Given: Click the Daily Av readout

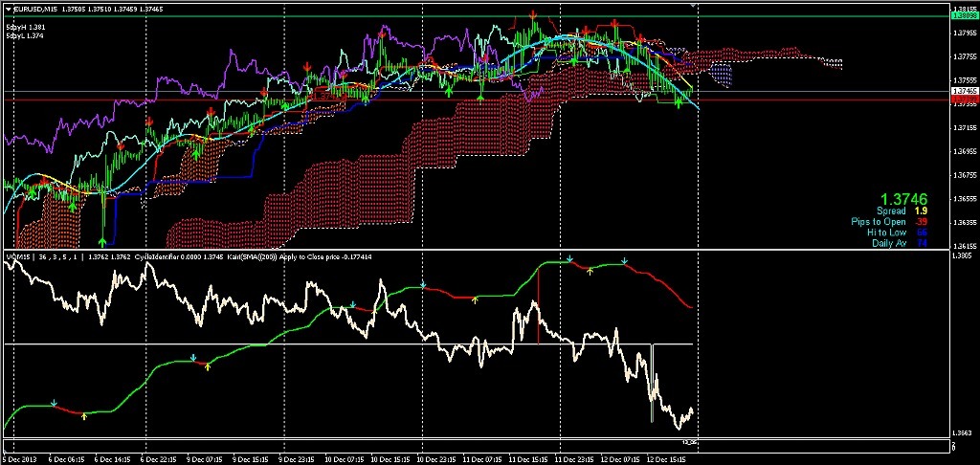Looking at the screenshot, I should 900,243.
